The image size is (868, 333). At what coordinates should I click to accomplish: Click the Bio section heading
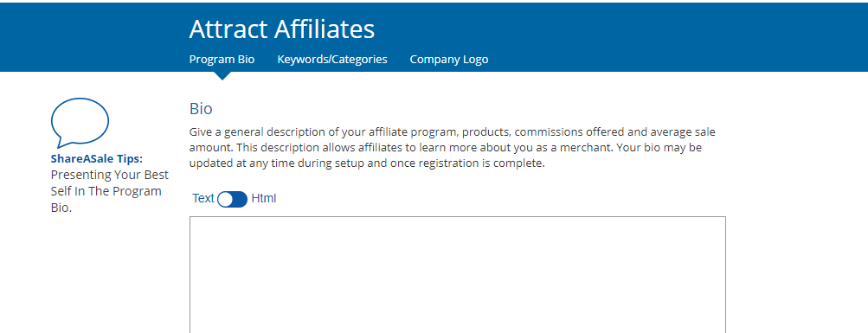click(201, 108)
